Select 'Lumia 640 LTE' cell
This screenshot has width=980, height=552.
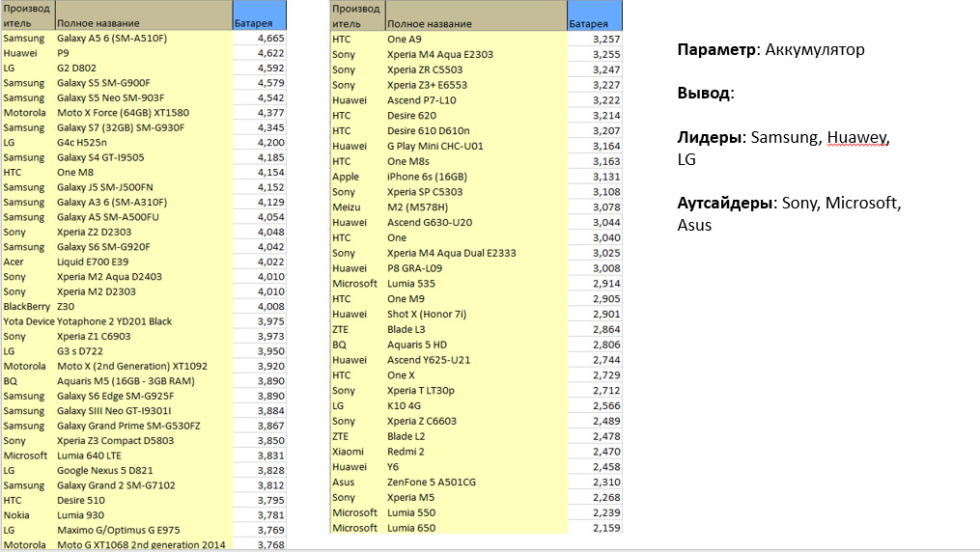pyautogui.click(x=144, y=455)
